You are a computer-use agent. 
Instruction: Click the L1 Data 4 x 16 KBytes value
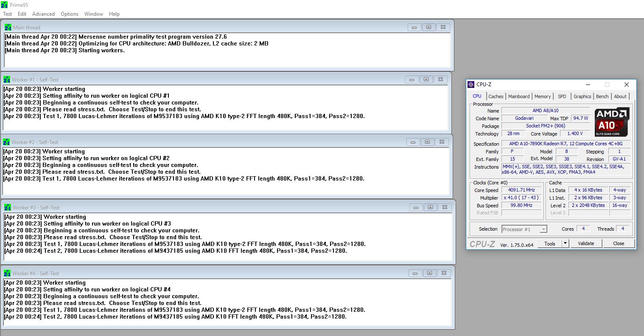(x=588, y=190)
